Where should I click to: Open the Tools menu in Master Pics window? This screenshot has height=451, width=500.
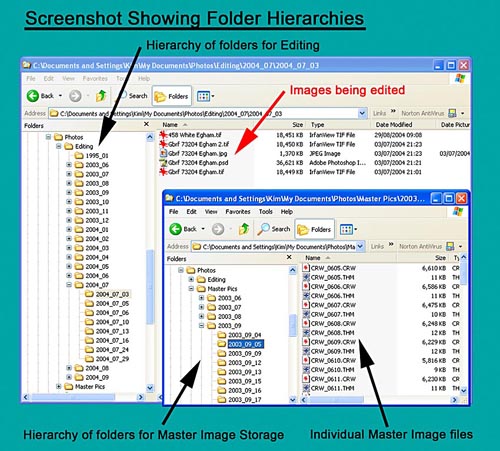tap(266, 212)
